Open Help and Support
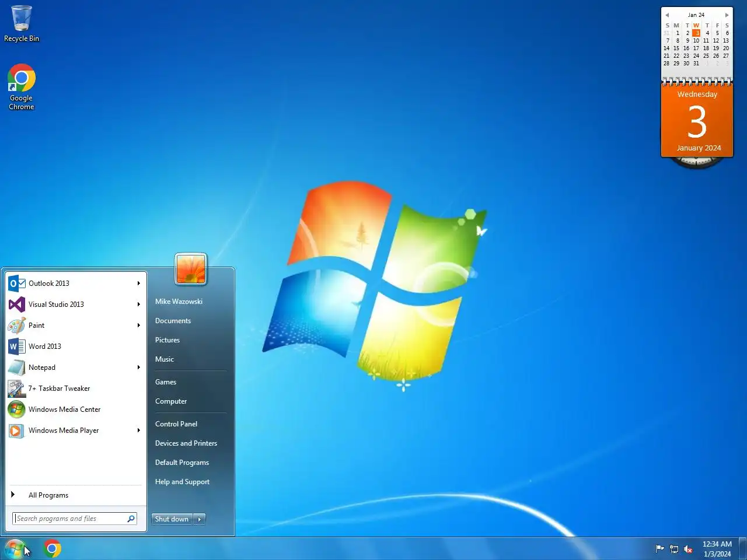The height and width of the screenshot is (560, 747). pyautogui.click(x=182, y=482)
